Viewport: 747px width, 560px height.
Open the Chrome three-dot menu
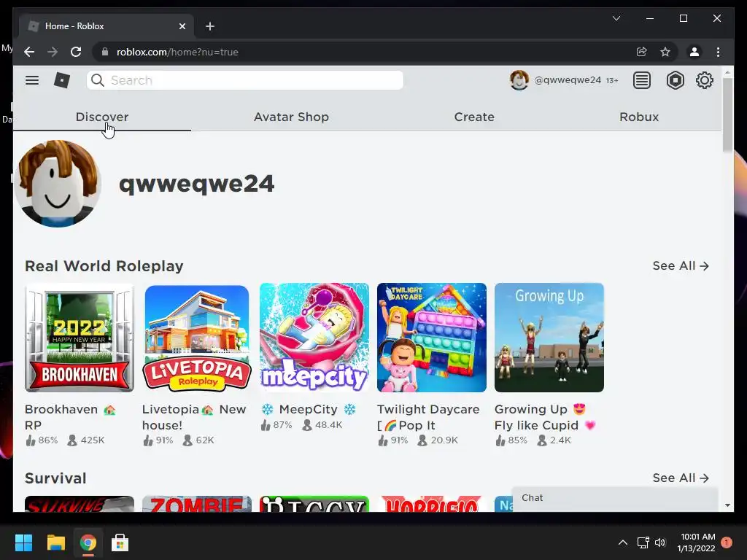(718, 52)
